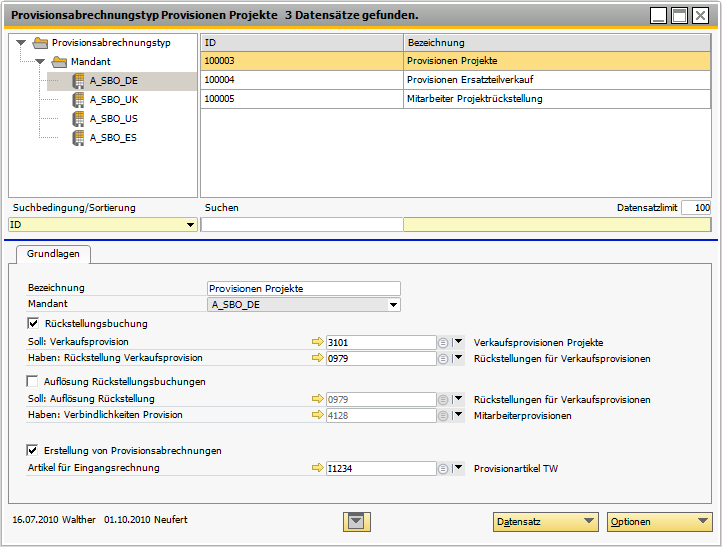Toggle the Rückstellungsbuchung checkbox
The width and height of the screenshot is (722, 547).
pyautogui.click(x=33, y=324)
